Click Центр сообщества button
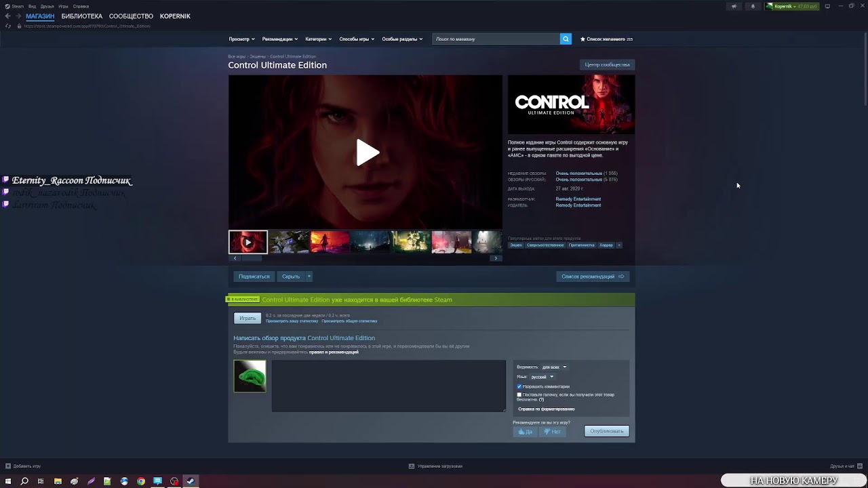The height and width of the screenshot is (488, 868). 608,64
